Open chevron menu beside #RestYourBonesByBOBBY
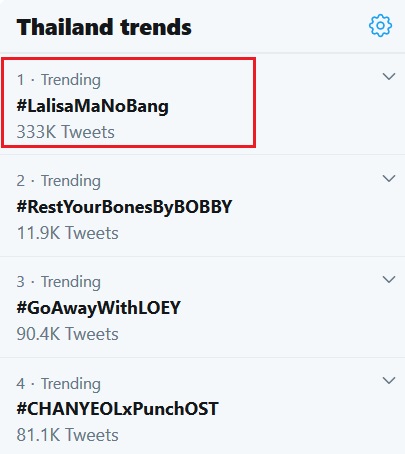The image size is (405, 454). point(389,179)
